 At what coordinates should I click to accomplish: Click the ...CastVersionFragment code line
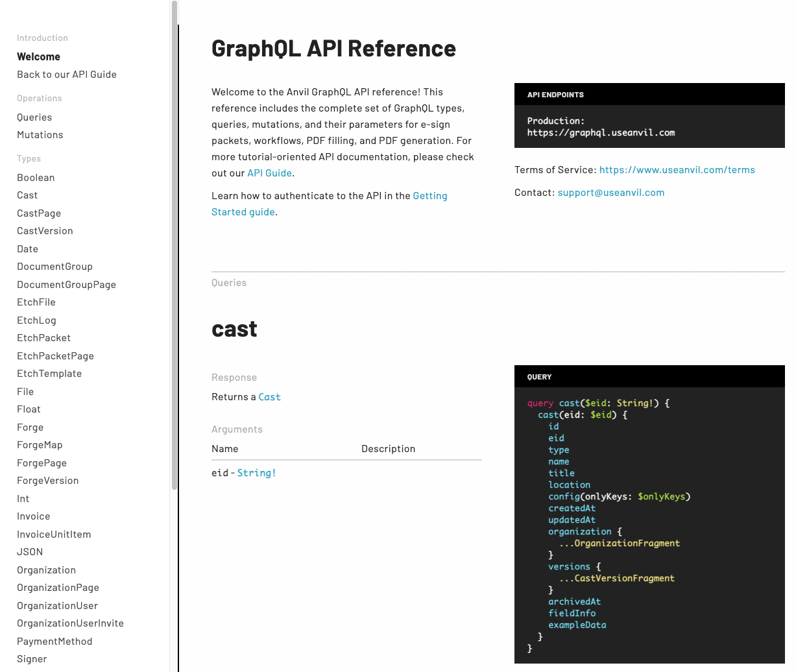(616, 578)
